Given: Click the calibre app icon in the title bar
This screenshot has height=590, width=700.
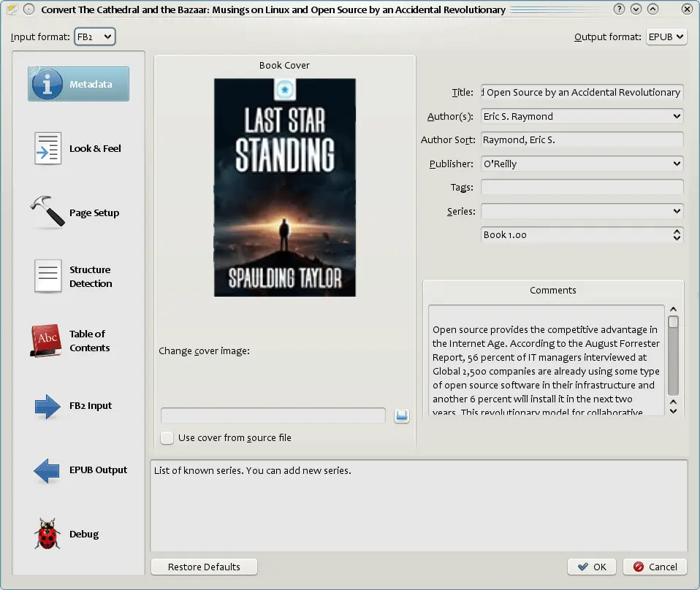Looking at the screenshot, I should (12, 9).
